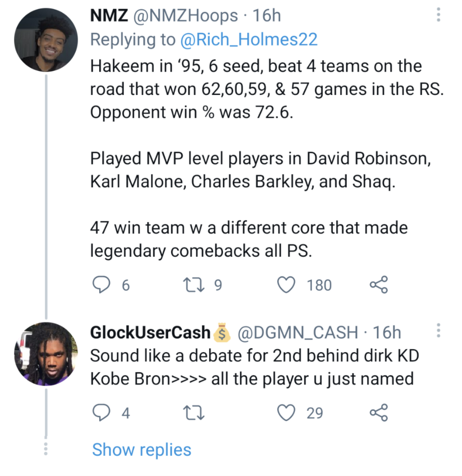This screenshot has height=476, width=462.
Task: Retweet GlockUserCash's tweet
Action: coord(194,413)
